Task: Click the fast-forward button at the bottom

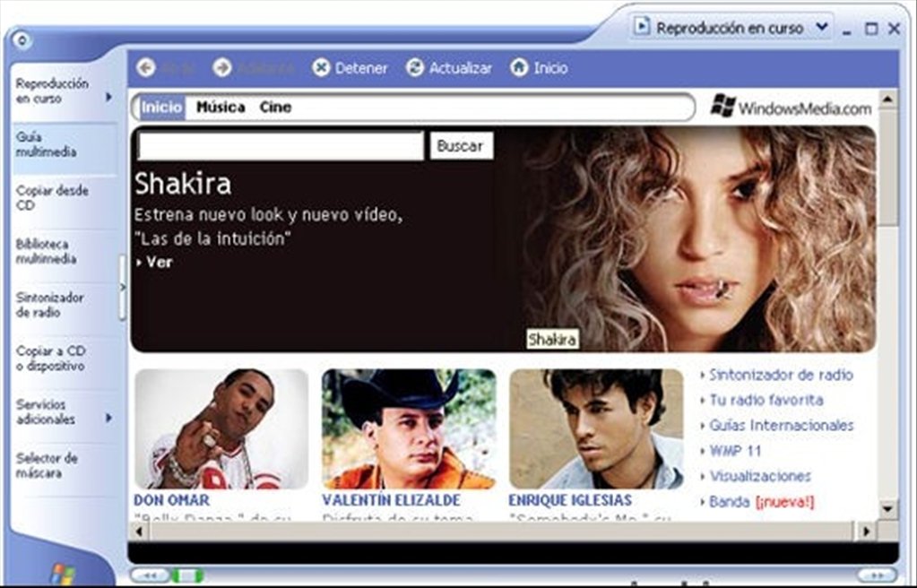Action: pos(877,575)
